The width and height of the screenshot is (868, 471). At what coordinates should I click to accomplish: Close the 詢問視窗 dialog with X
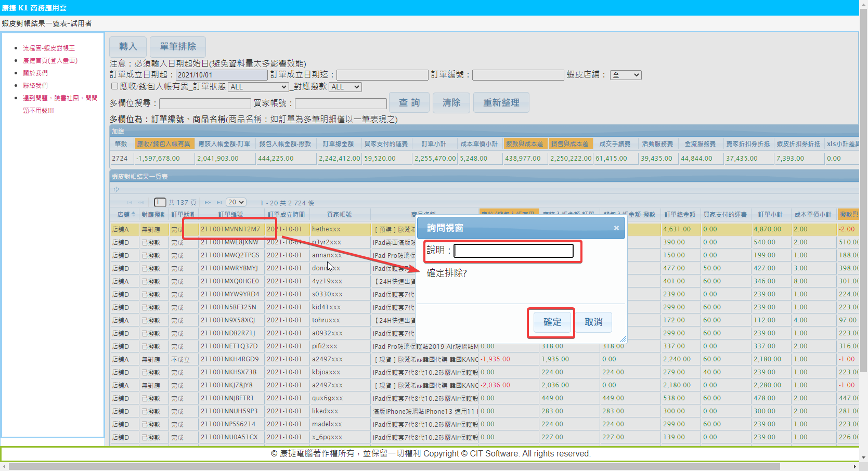[616, 228]
